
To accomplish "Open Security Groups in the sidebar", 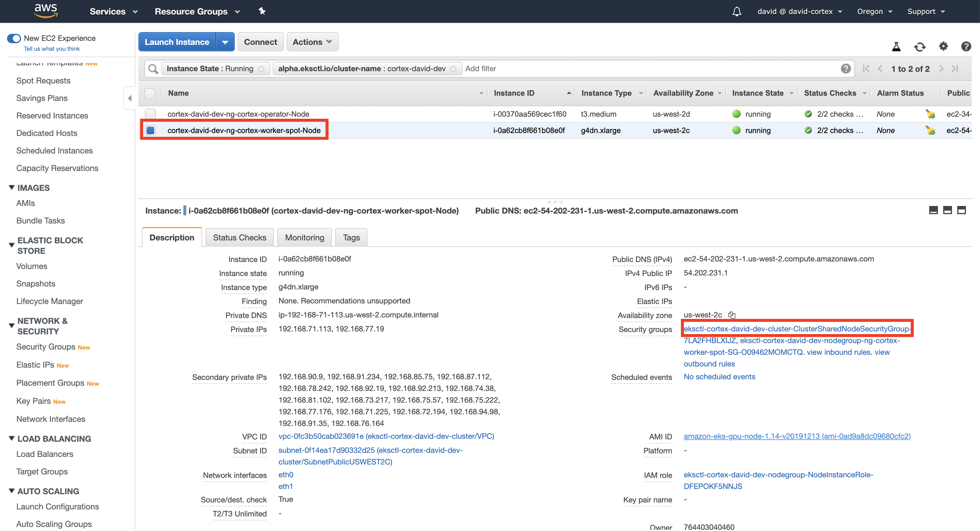I will pos(46,347).
